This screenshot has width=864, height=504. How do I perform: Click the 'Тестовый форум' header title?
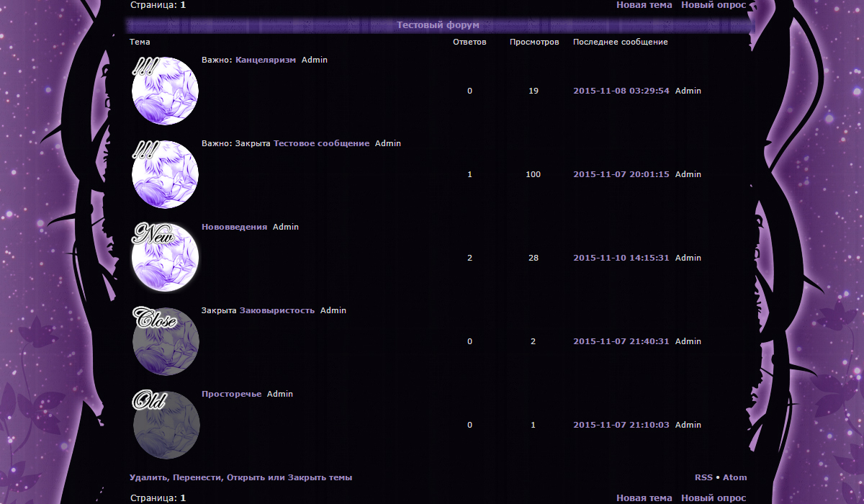[438, 25]
